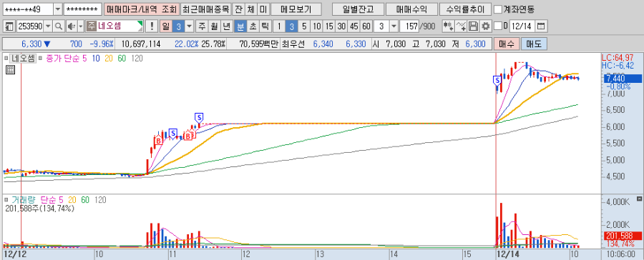Switch to 30-minute interval

coord(342,26)
